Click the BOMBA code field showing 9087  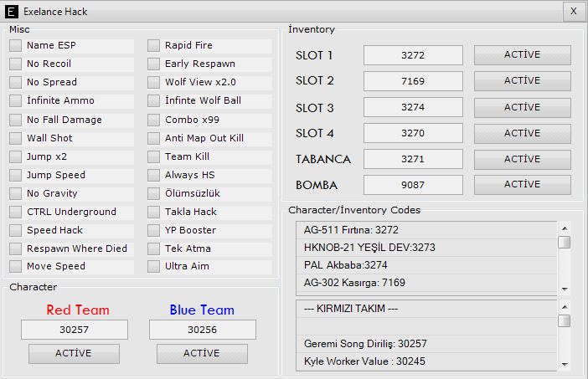click(413, 185)
